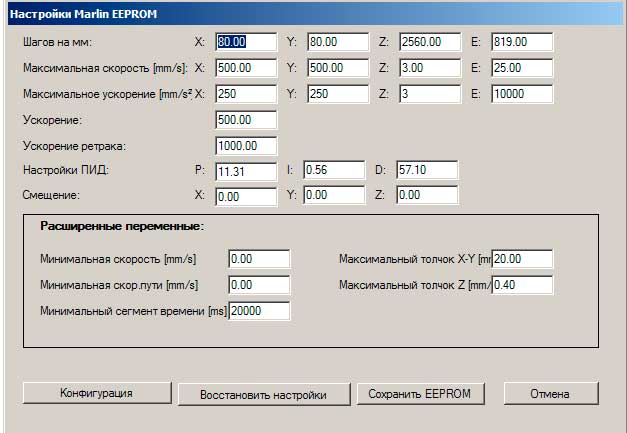Screen dimensions: 627x433
Task: Select Максимальный толчок X-Y field 20.00
Action: pyautogui.click(x=521, y=259)
